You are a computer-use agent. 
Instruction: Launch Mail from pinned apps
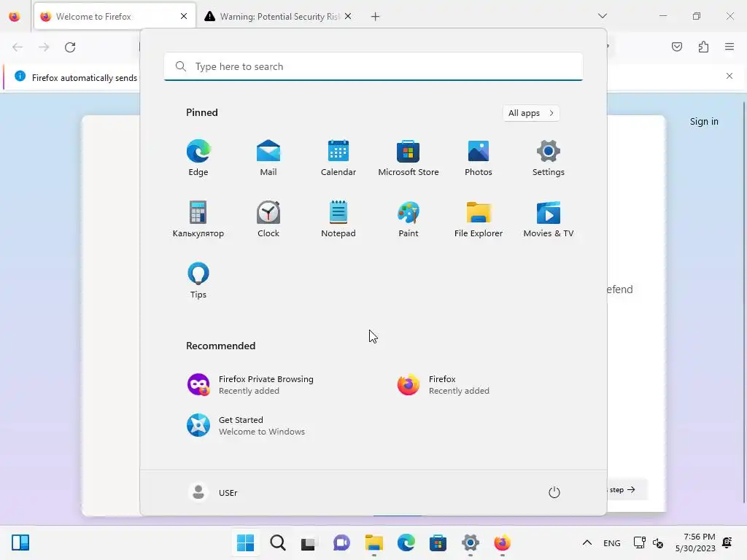(268, 158)
